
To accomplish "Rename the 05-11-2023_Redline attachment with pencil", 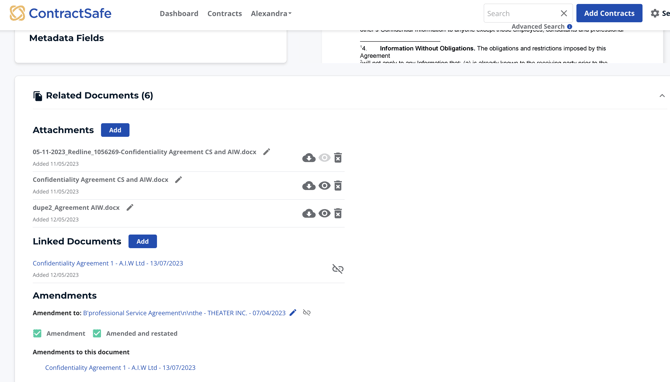I will tap(266, 152).
